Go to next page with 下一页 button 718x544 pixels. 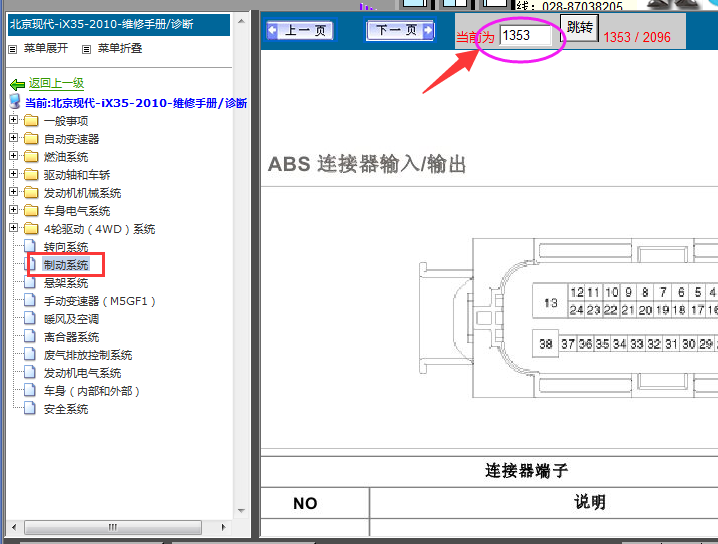[400, 30]
